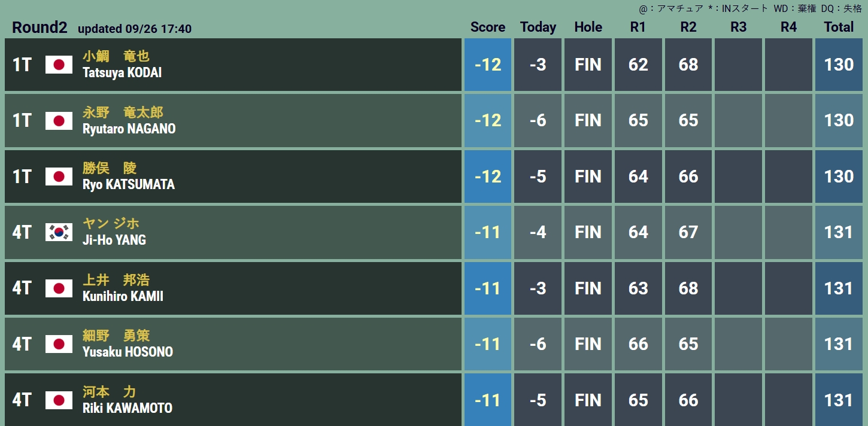Click the Total column header
Viewport: 868px width, 426px height.
click(x=839, y=27)
